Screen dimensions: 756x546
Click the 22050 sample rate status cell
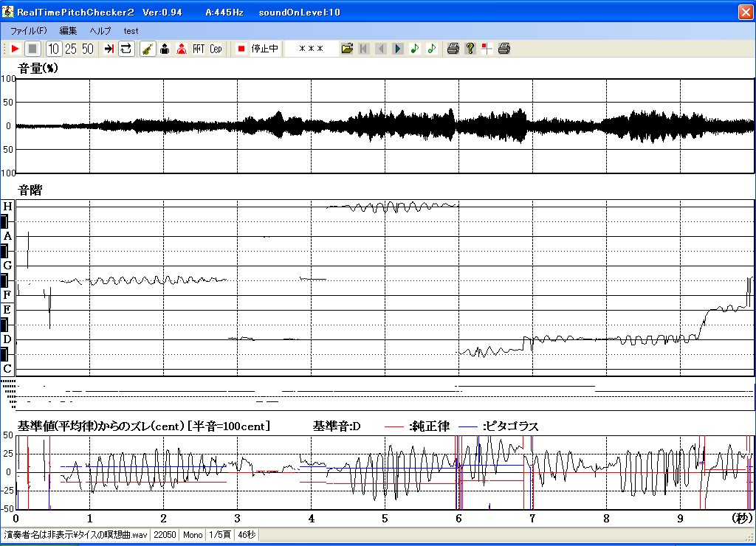[165, 535]
